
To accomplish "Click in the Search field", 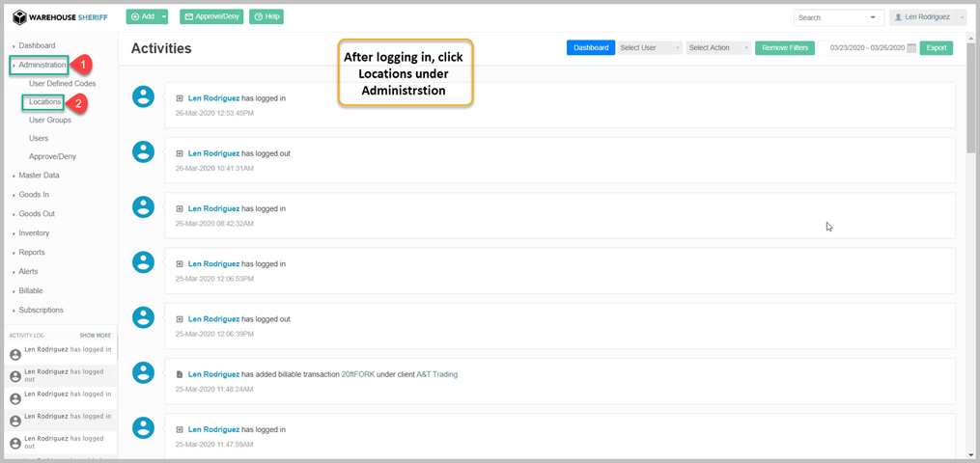I will click(x=830, y=17).
